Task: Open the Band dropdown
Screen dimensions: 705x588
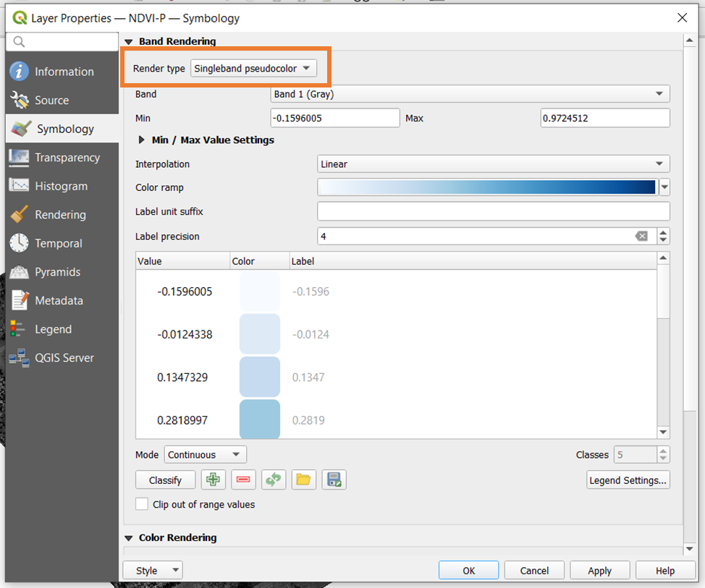Action: pyautogui.click(x=470, y=94)
